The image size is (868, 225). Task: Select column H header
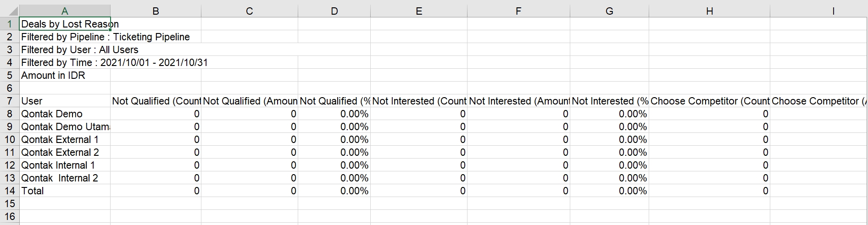709,11
